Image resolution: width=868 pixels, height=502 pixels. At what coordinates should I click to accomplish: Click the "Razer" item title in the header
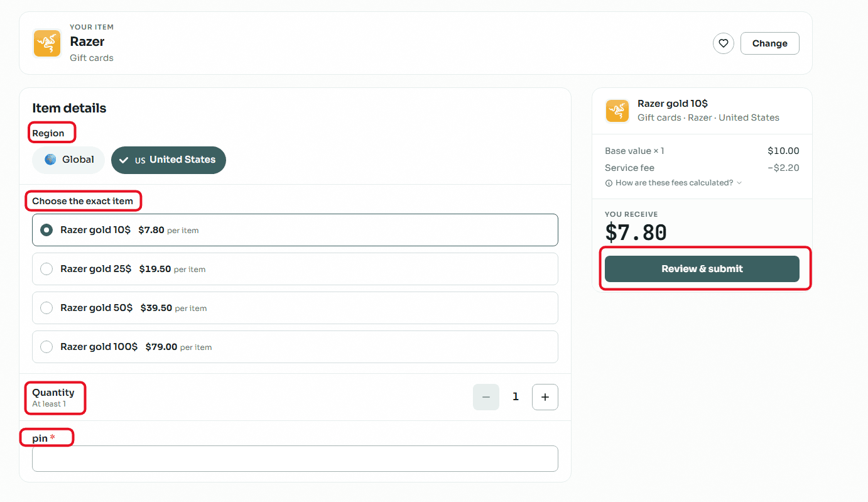click(x=87, y=41)
